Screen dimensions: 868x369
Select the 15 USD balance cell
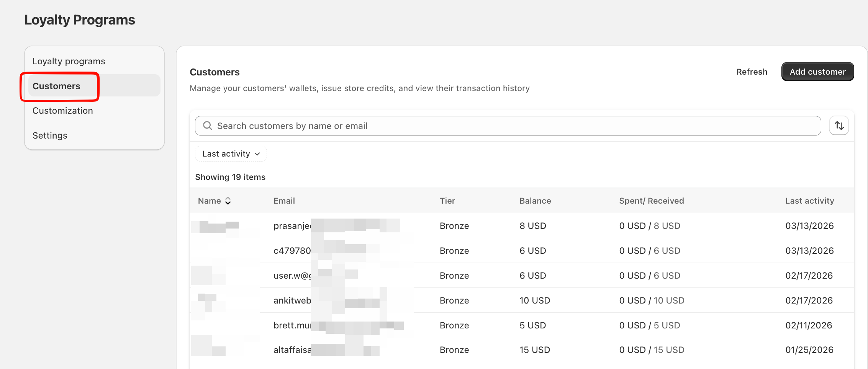535,350
